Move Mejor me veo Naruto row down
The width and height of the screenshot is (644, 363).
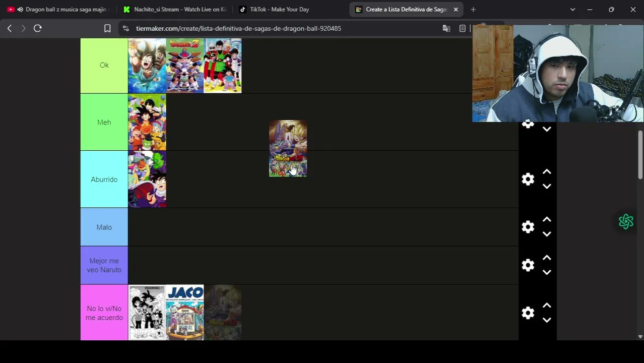547,272
